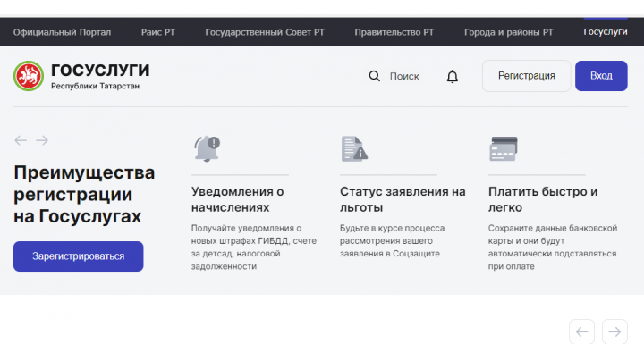The image size is (644, 344).
Task: Click the bank card payment icon
Action: click(504, 148)
